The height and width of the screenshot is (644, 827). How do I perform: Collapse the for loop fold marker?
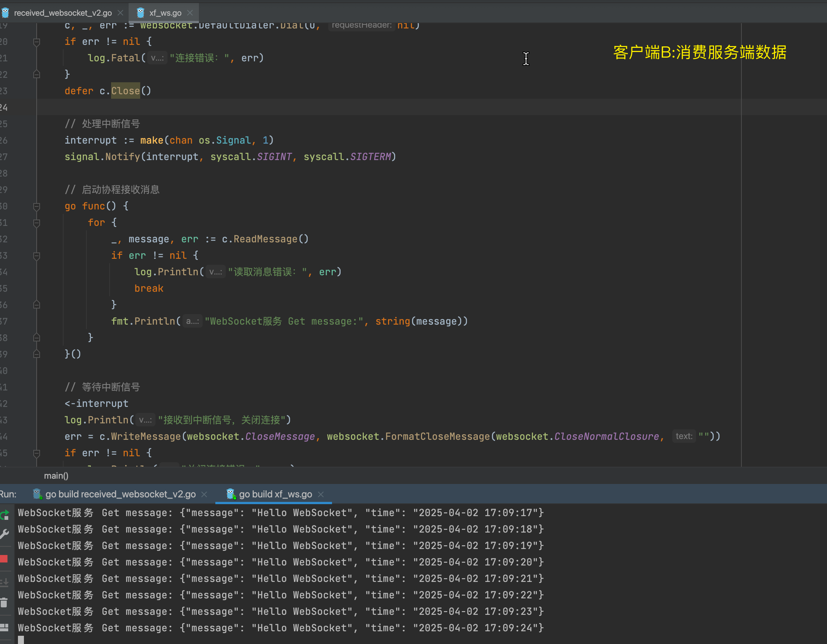point(37,223)
